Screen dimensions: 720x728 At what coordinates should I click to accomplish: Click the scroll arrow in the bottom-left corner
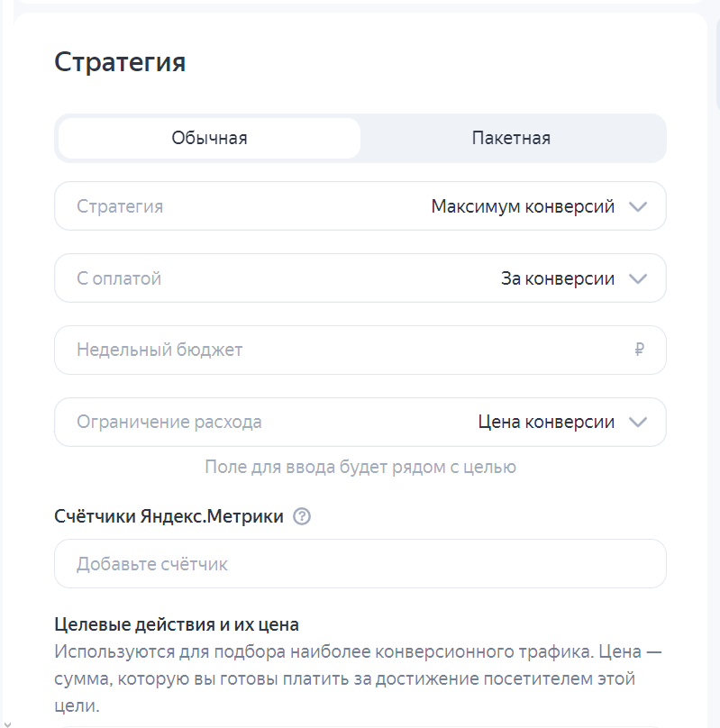click(x=5, y=723)
